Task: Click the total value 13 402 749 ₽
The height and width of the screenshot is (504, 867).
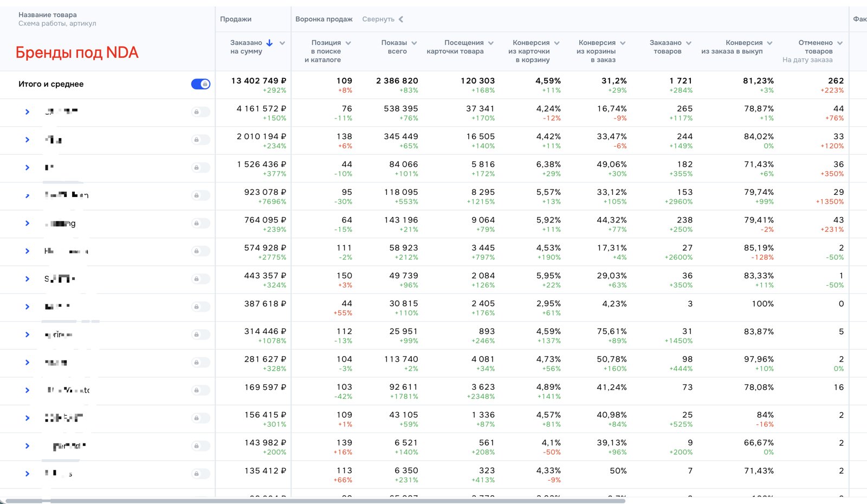Action: click(258, 81)
